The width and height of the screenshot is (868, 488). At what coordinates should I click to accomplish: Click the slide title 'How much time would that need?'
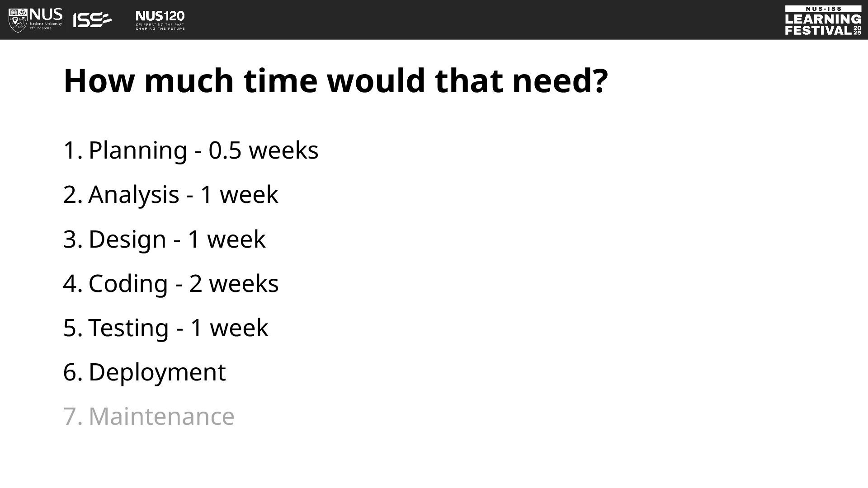[336, 81]
